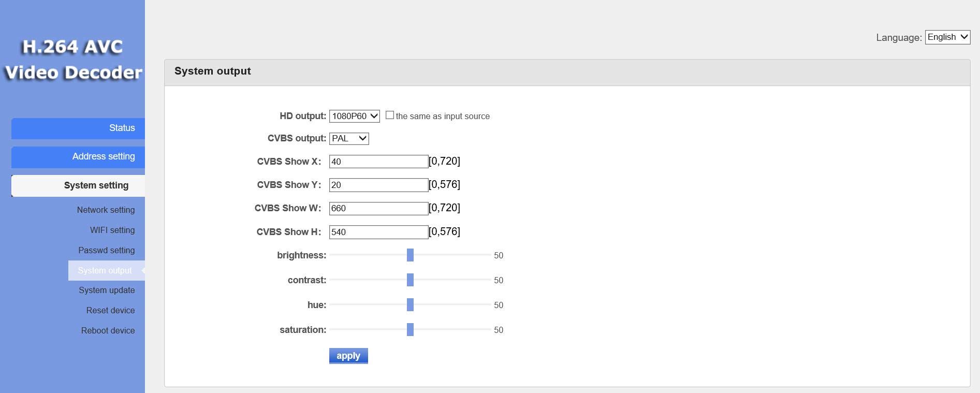Screen dimensions: 980x393
Task: Focus the CVBS Show X field
Action: 378,162
